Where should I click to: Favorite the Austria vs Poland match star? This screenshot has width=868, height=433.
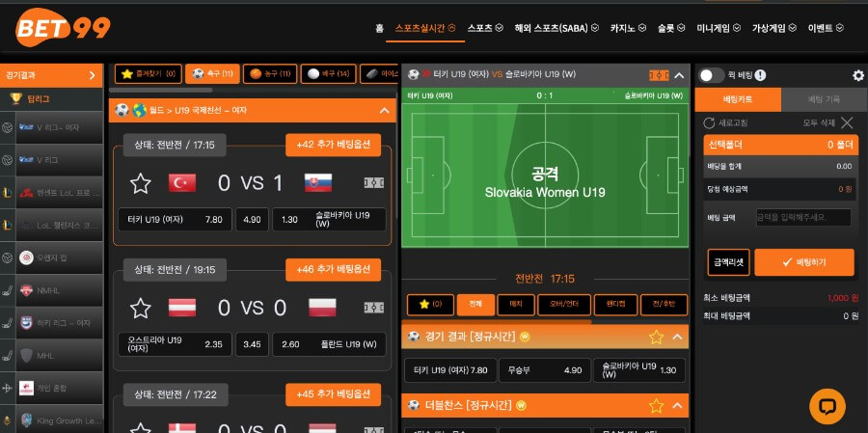pos(141,308)
